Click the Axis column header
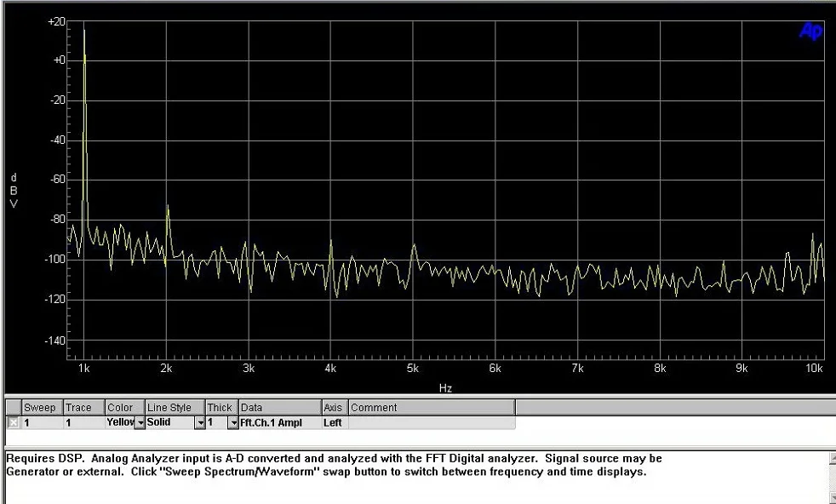 click(335, 408)
